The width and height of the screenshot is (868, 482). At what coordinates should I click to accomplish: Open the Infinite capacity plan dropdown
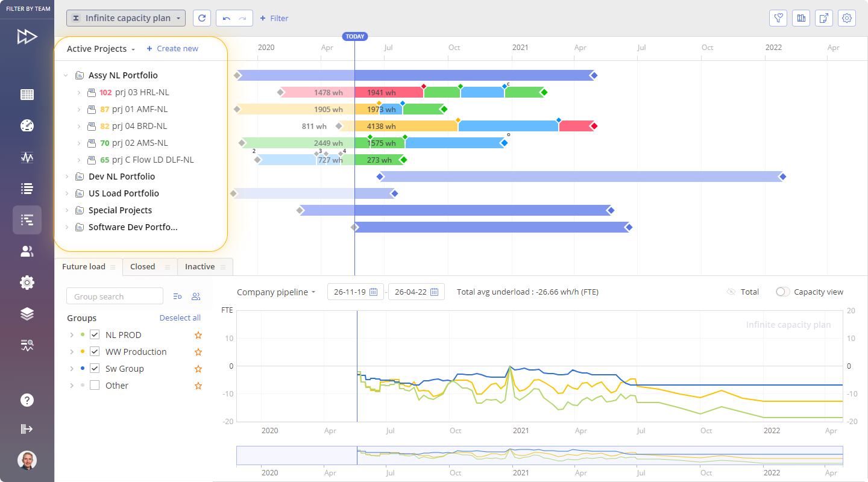(x=126, y=18)
